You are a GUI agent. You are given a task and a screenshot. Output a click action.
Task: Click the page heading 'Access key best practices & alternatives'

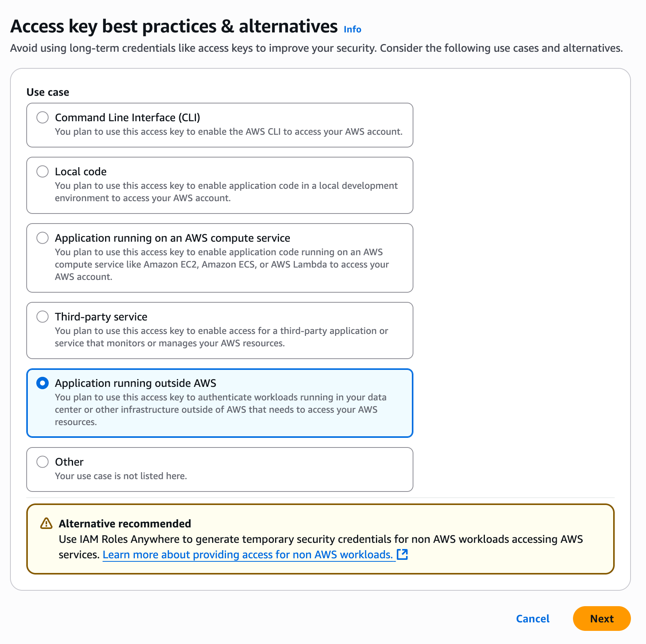[x=174, y=26]
